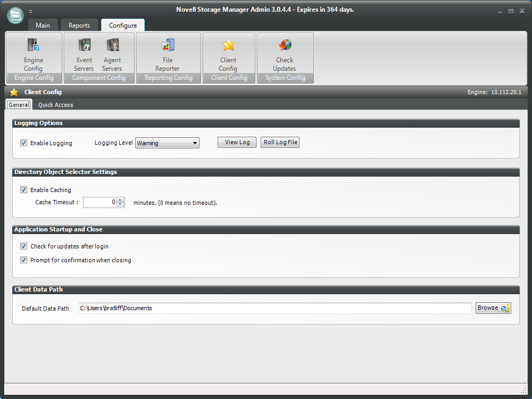
Task: Maximize the Storage Manager window
Action: pos(511,11)
